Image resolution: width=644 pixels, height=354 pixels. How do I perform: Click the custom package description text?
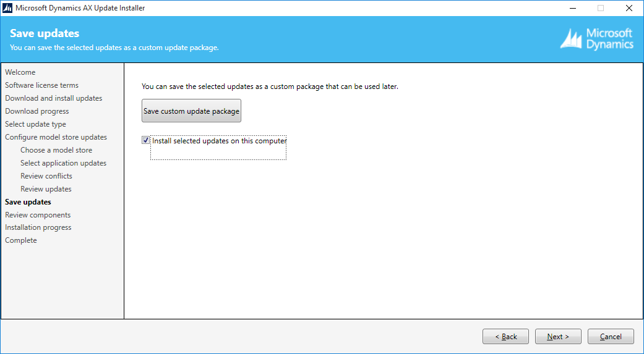pos(270,86)
